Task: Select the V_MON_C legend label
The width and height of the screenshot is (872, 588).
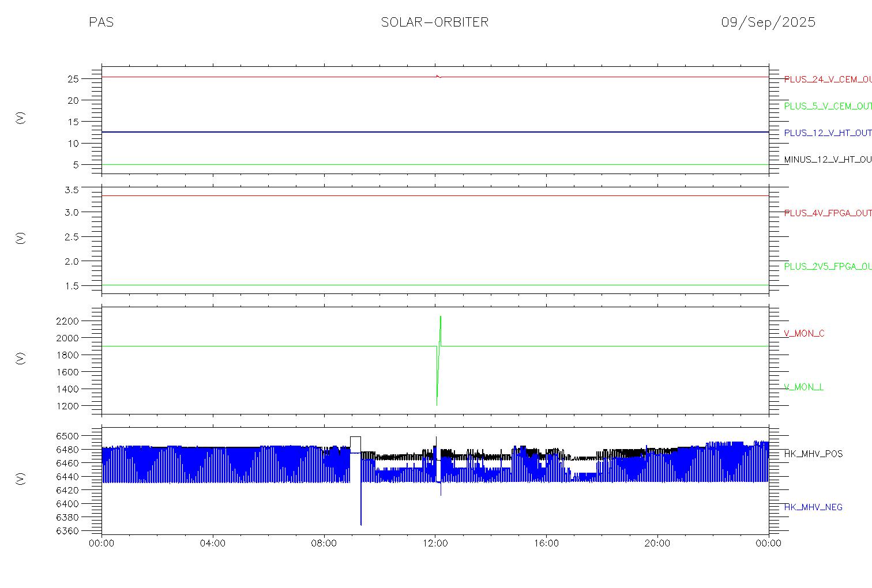Action: click(x=804, y=333)
